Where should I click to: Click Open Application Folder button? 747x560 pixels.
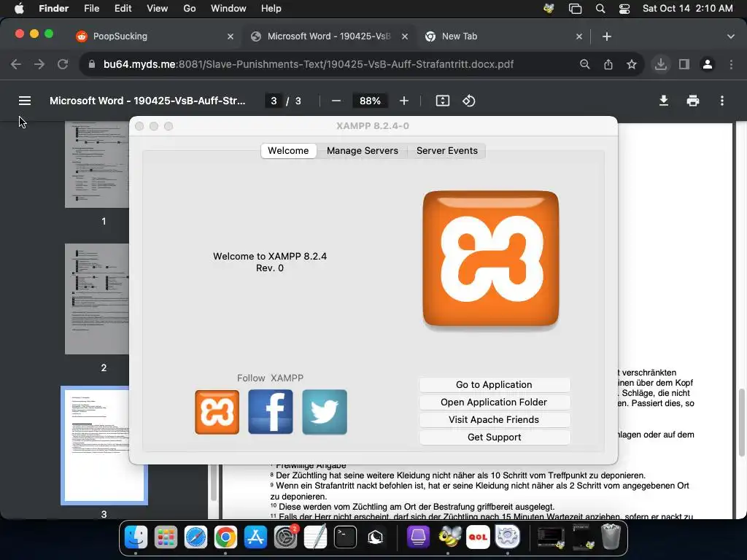click(x=494, y=402)
